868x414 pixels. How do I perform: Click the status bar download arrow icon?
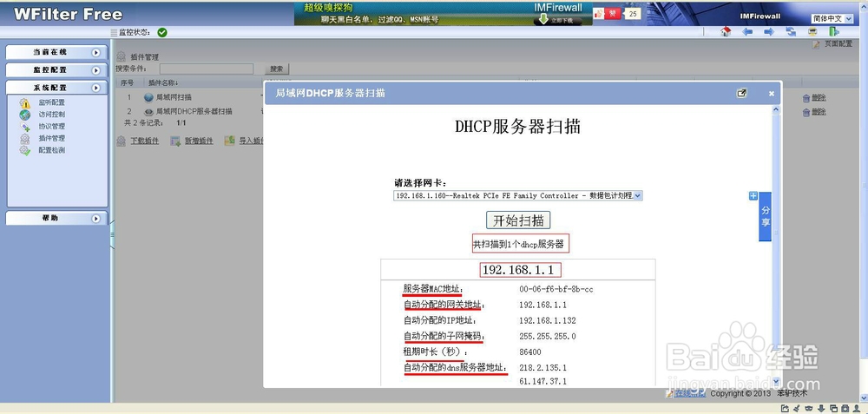click(821, 409)
